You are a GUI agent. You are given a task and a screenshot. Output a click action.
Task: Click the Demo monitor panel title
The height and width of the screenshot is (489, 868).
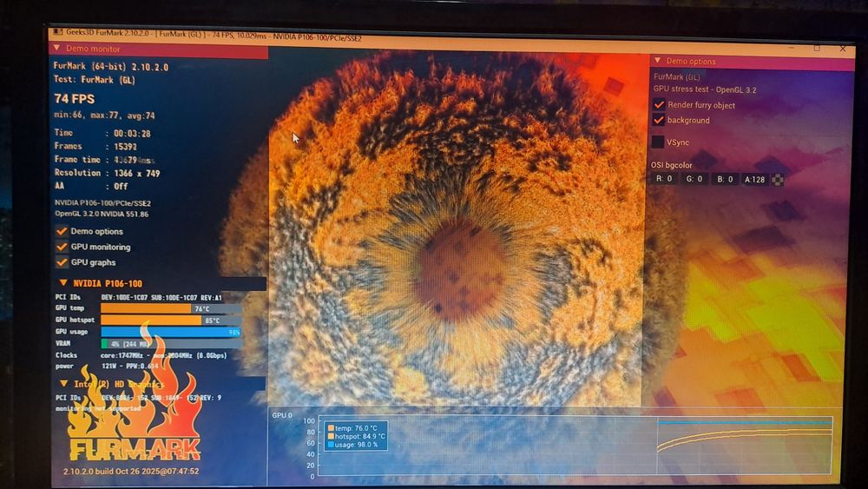(x=93, y=49)
